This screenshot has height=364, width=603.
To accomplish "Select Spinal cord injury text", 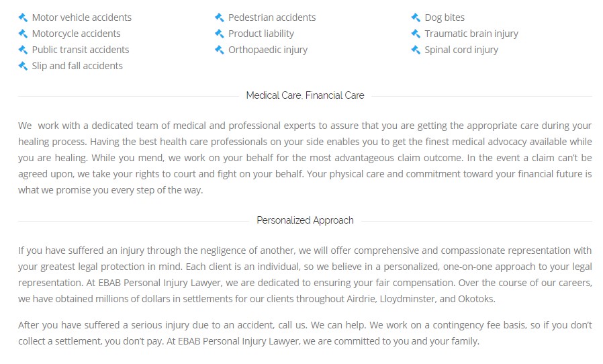I will point(461,50).
